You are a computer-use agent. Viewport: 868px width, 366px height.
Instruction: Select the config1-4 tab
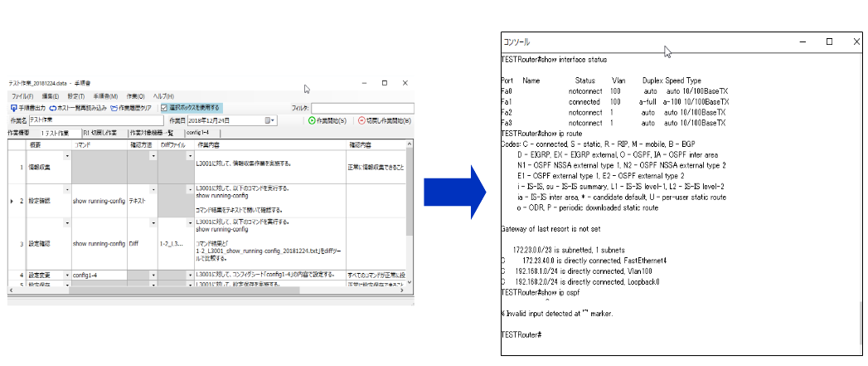click(196, 133)
